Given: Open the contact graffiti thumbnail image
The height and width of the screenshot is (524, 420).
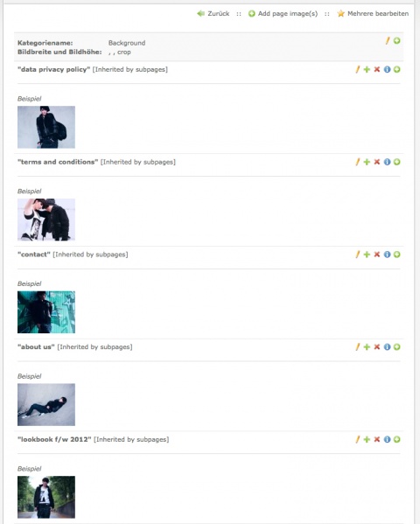Looking at the screenshot, I should coord(46,312).
